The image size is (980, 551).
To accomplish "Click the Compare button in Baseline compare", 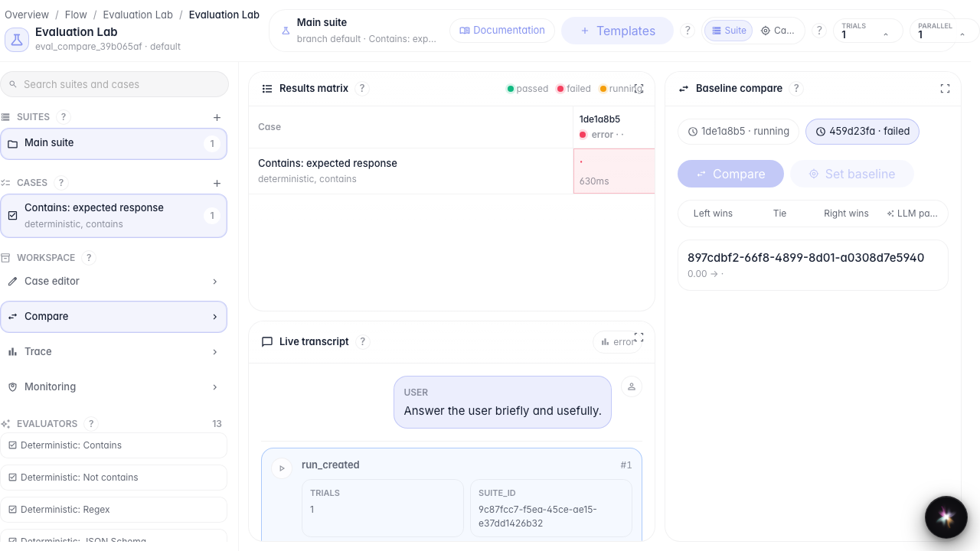I will pyautogui.click(x=730, y=174).
